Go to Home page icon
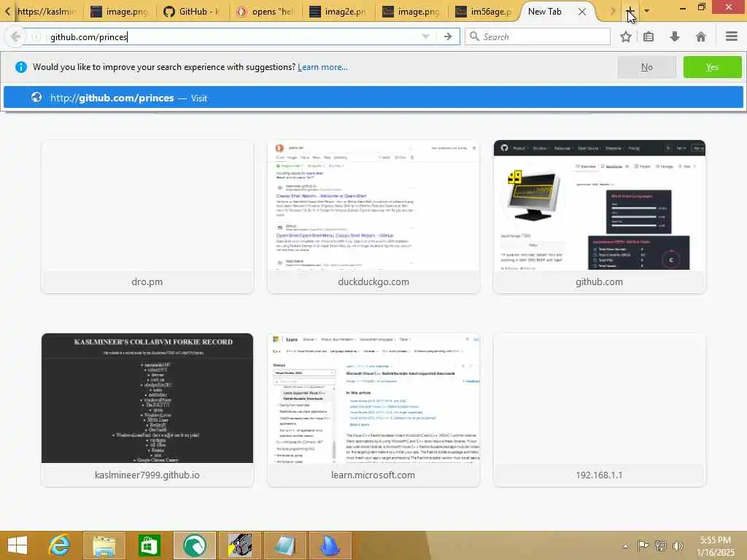The height and width of the screenshot is (560, 747). pyautogui.click(x=701, y=36)
